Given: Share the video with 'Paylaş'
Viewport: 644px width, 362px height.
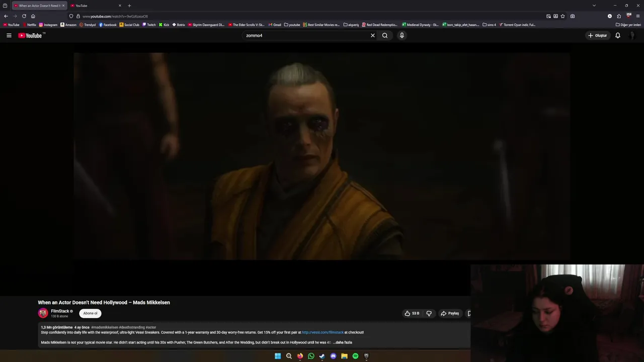Looking at the screenshot, I should (x=450, y=313).
